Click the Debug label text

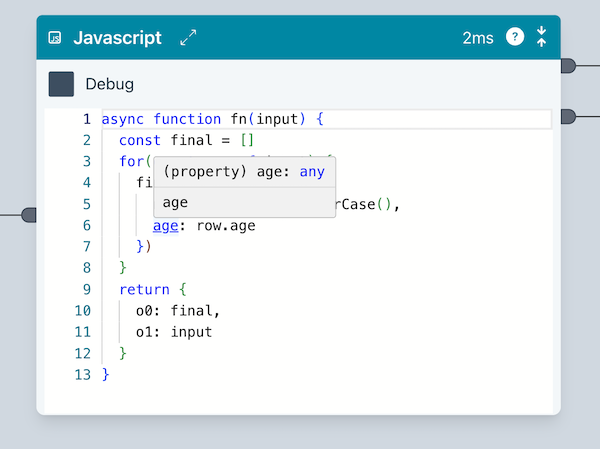tap(110, 84)
